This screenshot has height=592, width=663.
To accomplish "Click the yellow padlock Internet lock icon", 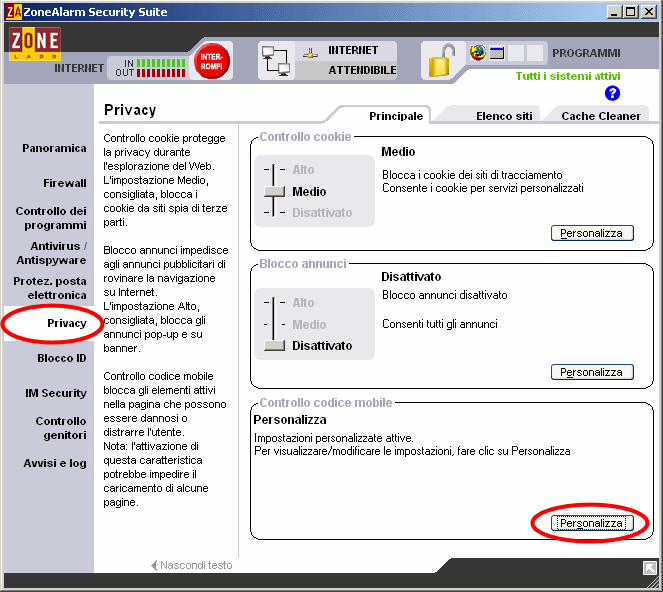I will pyautogui.click(x=440, y=62).
